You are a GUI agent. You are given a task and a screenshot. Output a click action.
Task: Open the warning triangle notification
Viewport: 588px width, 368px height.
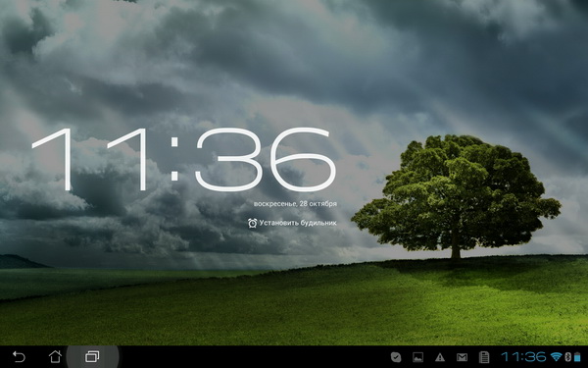point(440,357)
